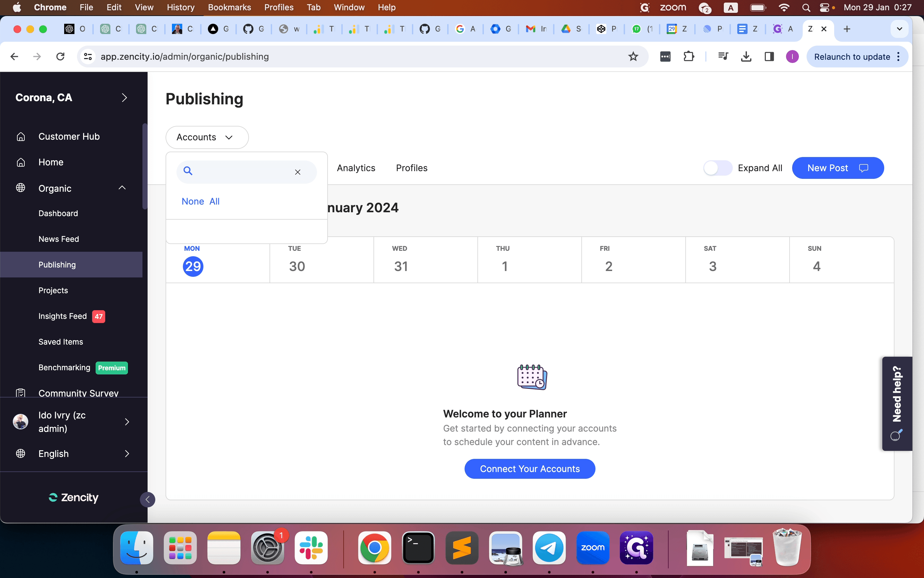Select Monday 29 in the calendar
Image resolution: width=924 pixels, height=578 pixels.
pyautogui.click(x=193, y=267)
